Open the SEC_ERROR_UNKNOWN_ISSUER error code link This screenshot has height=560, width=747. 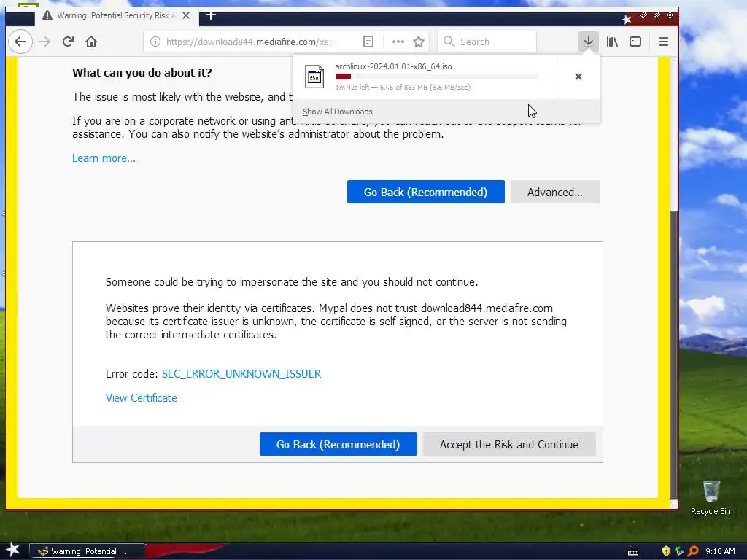coord(241,374)
